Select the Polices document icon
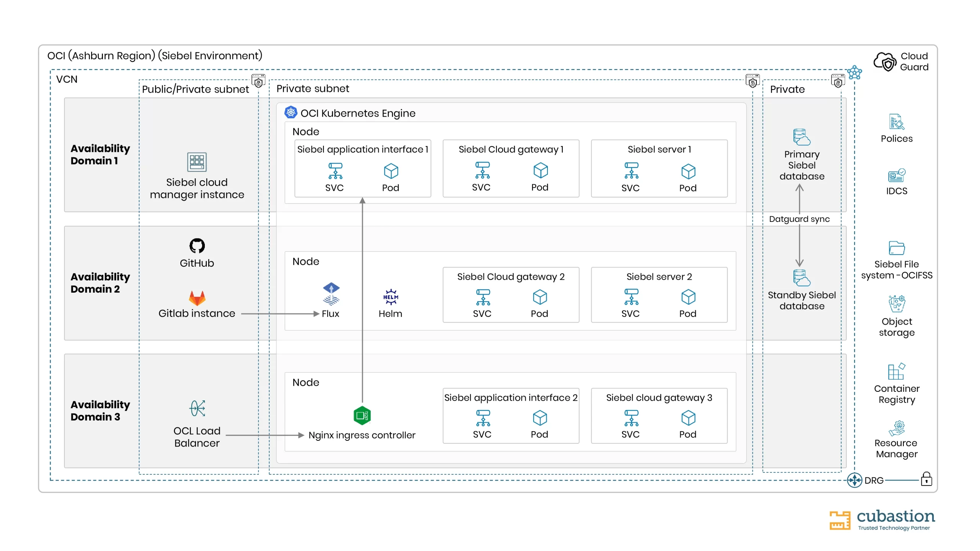980x551 pixels. click(896, 122)
